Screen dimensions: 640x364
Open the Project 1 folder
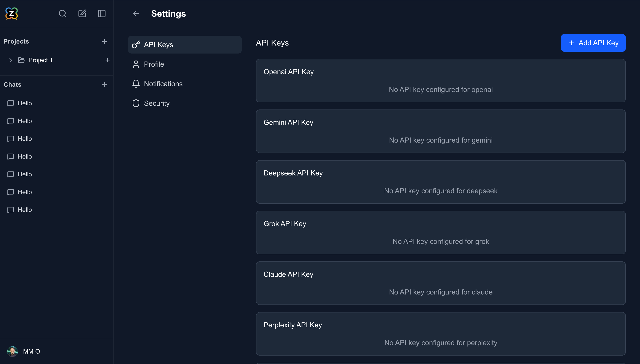point(40,60)
